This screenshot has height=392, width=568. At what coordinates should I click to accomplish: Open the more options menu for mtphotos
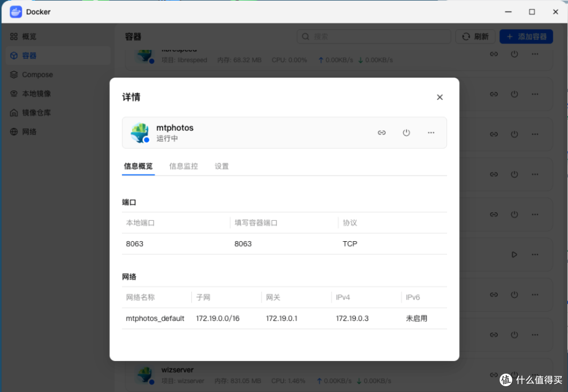coord(431,132)
